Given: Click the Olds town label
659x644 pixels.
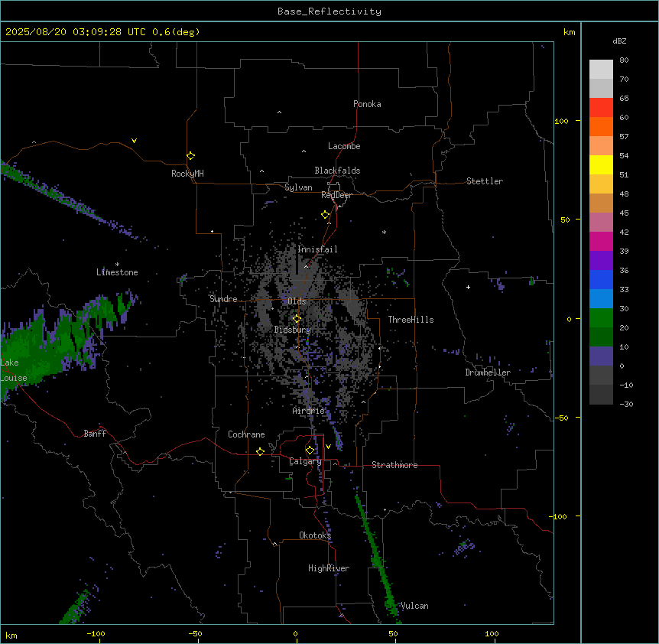Looking at the screenshot, I should click(297, 301).
